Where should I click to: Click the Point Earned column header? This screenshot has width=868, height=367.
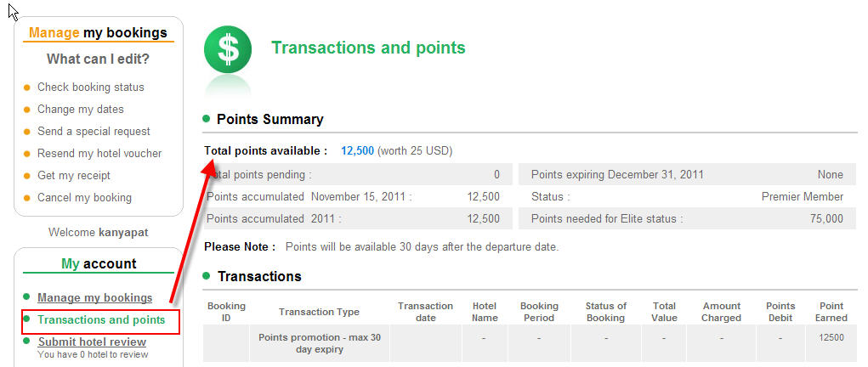point(831,312)
